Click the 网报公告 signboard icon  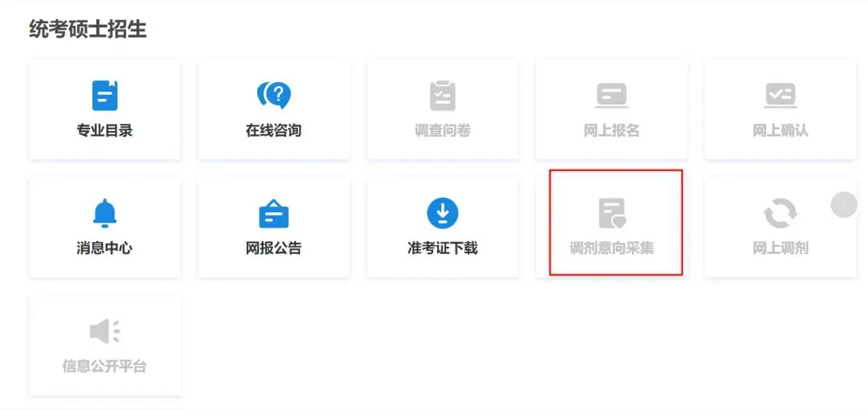coord(273,213)
